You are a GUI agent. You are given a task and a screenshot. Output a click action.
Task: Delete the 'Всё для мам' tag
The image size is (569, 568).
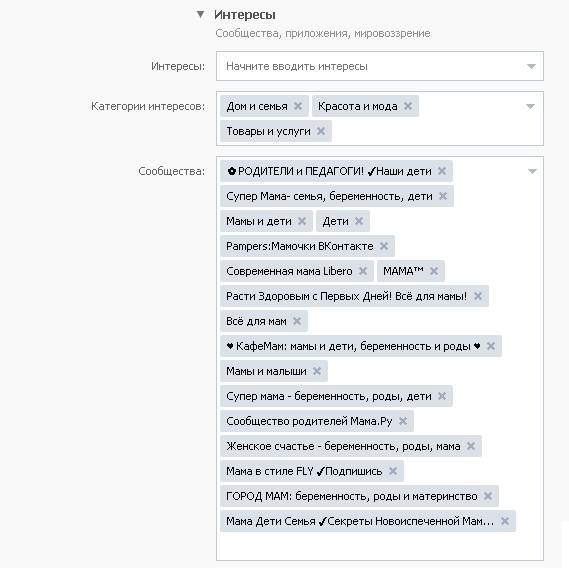[x=297, y=321]
